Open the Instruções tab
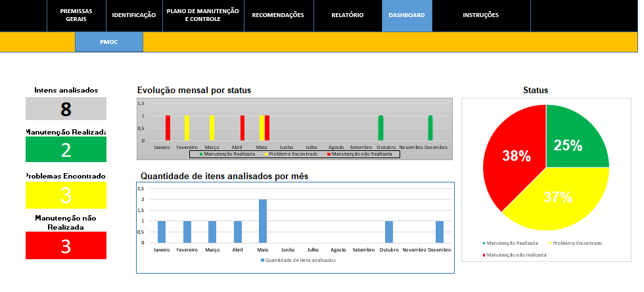644x292 pixels. [480, 16]
